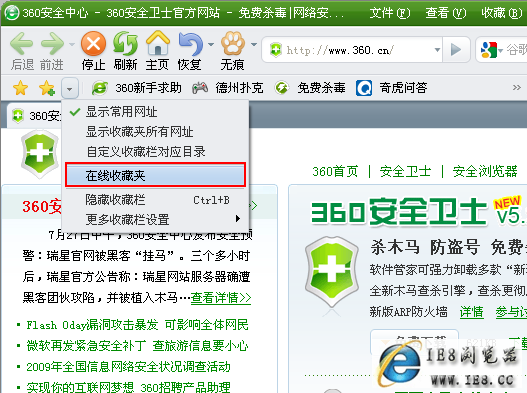Open 实现你的互联网梦想 360招聘 link
This screenshot has height=393, width=527.
[x=128, y=387]
